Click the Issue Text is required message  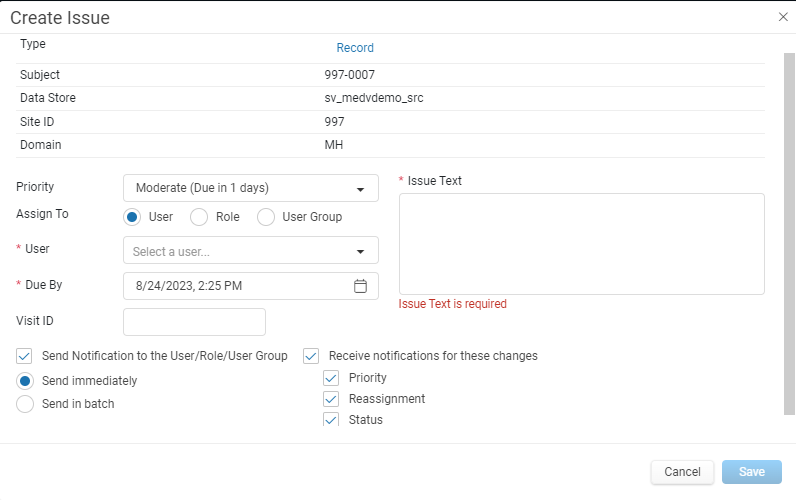(x=452, y=304)
